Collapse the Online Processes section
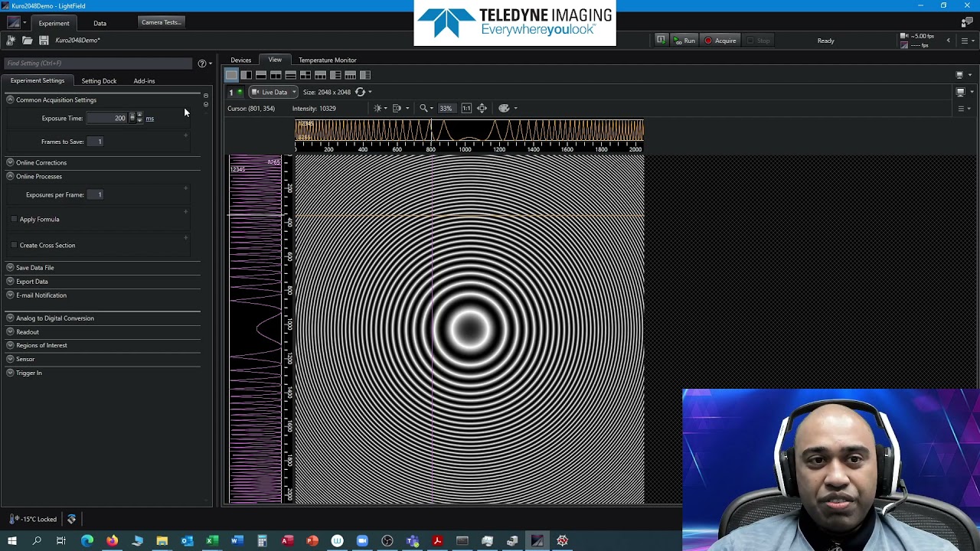980x551 pixels. point(10,176)
